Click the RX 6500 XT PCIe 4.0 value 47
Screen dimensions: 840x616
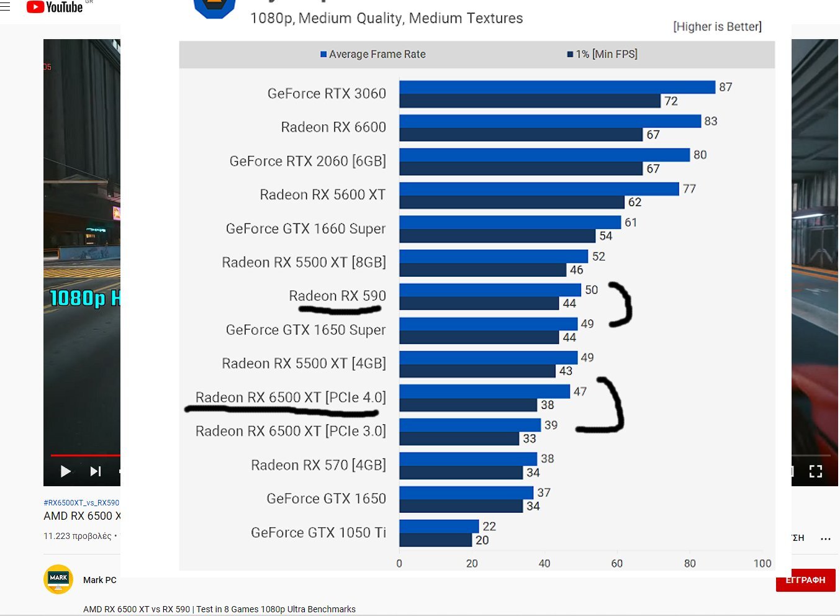[x=580, y=392]
